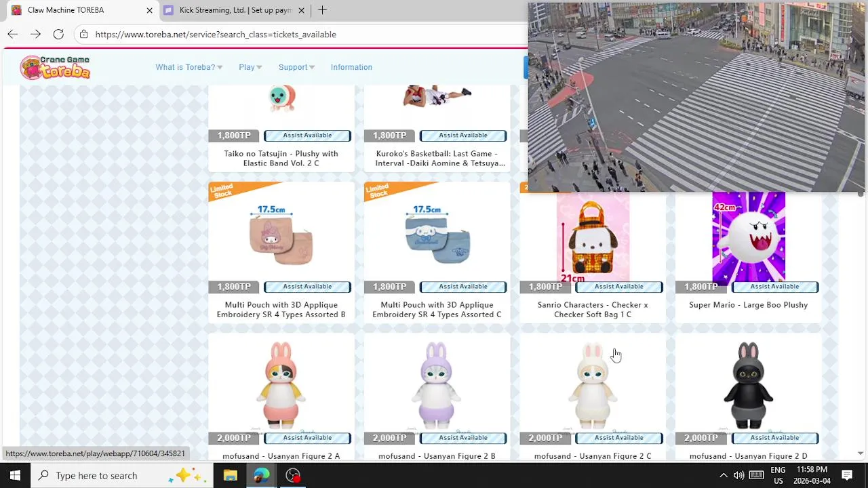
Task: Open a new browser tab with the plus icon
Action: (322, 10)
